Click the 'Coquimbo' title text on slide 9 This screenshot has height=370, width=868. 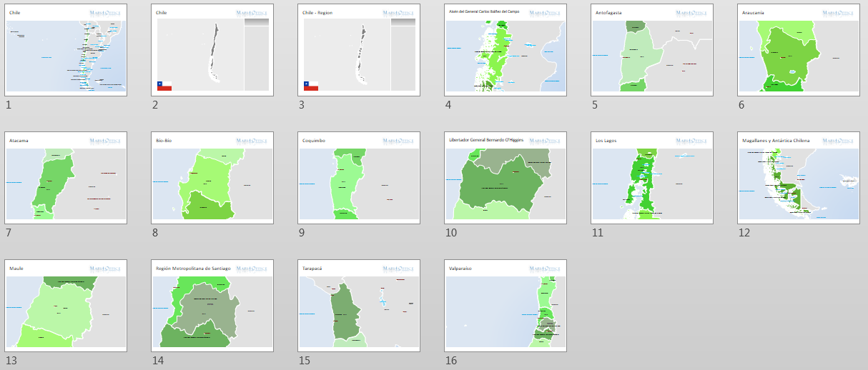pos(313,141)
